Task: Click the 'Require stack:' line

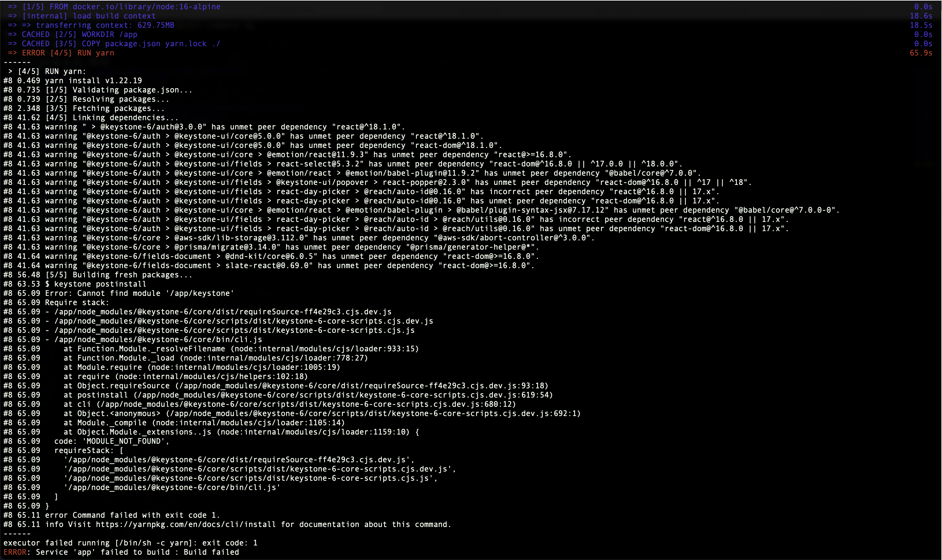Action: (x=56, y=303)
